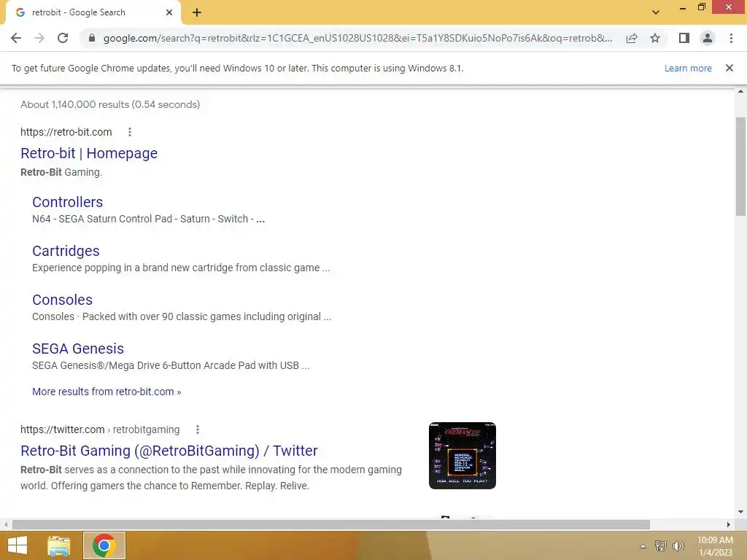Open Retro-bit | Homepage result

coord(89,153)
